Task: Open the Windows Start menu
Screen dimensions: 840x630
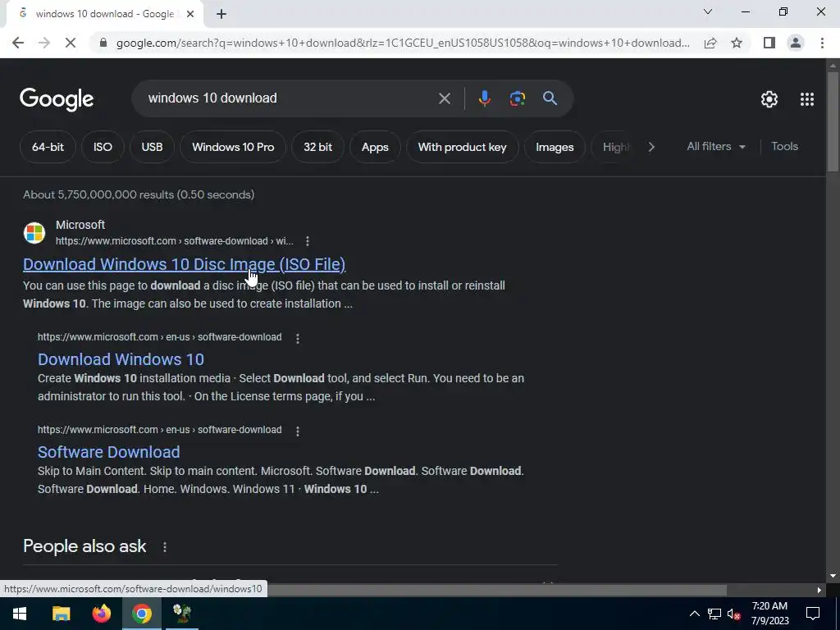Action: pyautogui.click(x=20, y=614)
